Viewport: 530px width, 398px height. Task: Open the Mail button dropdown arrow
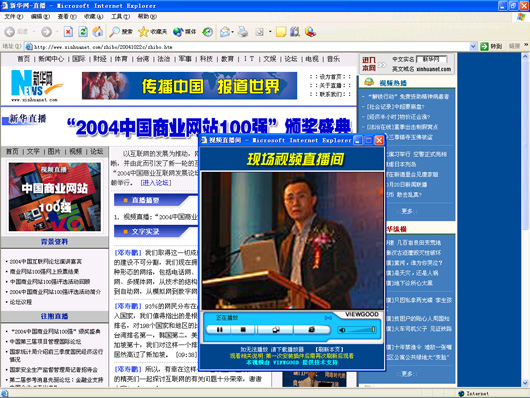point(233,32)
